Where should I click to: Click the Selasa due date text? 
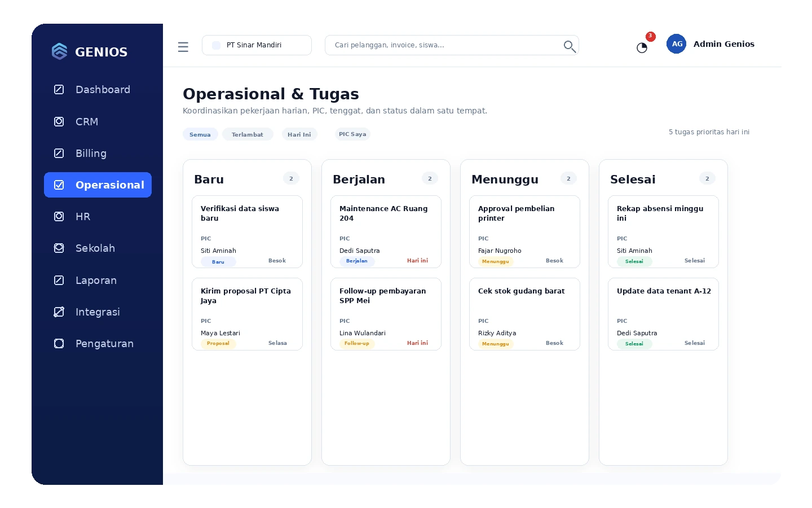click(x=277, y=343)
